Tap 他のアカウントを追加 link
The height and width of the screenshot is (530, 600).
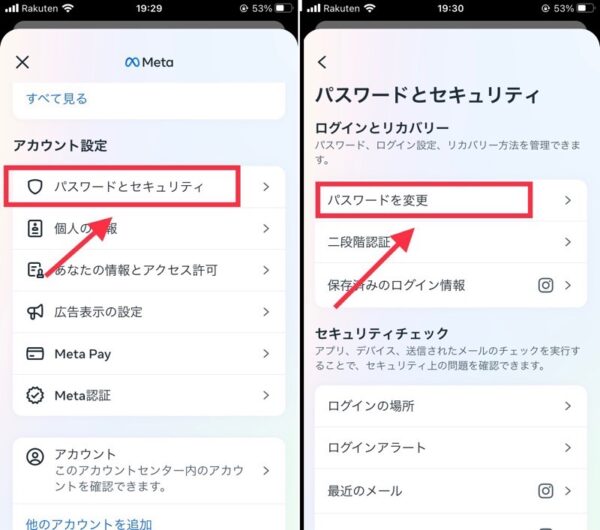pyautogui.click(x=89, y=523)
